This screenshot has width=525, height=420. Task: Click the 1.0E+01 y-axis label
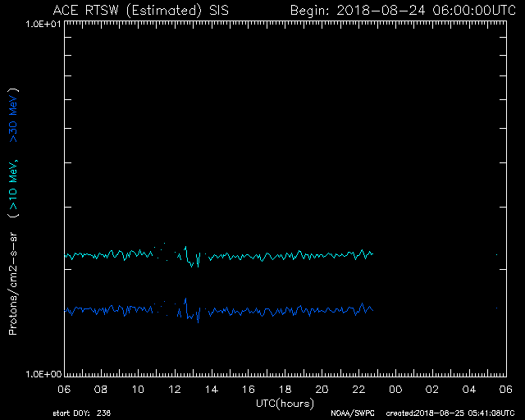pos(43,24)
